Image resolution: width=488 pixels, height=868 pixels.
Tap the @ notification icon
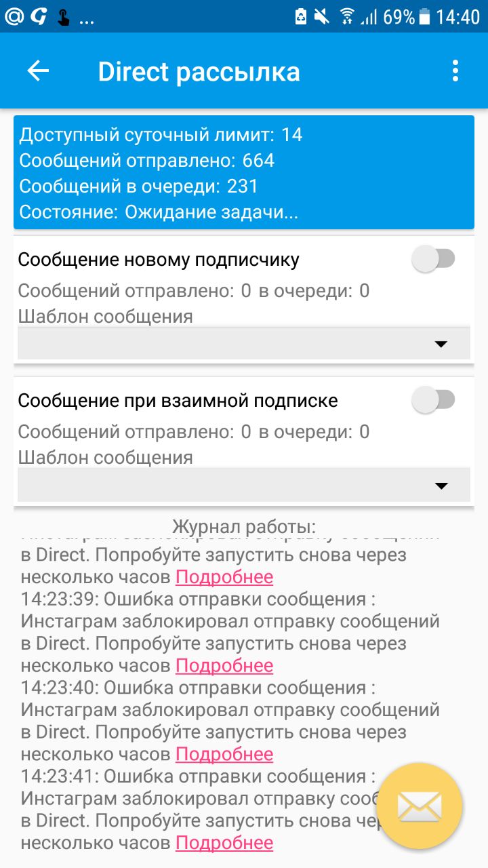[x=14, y=16]
